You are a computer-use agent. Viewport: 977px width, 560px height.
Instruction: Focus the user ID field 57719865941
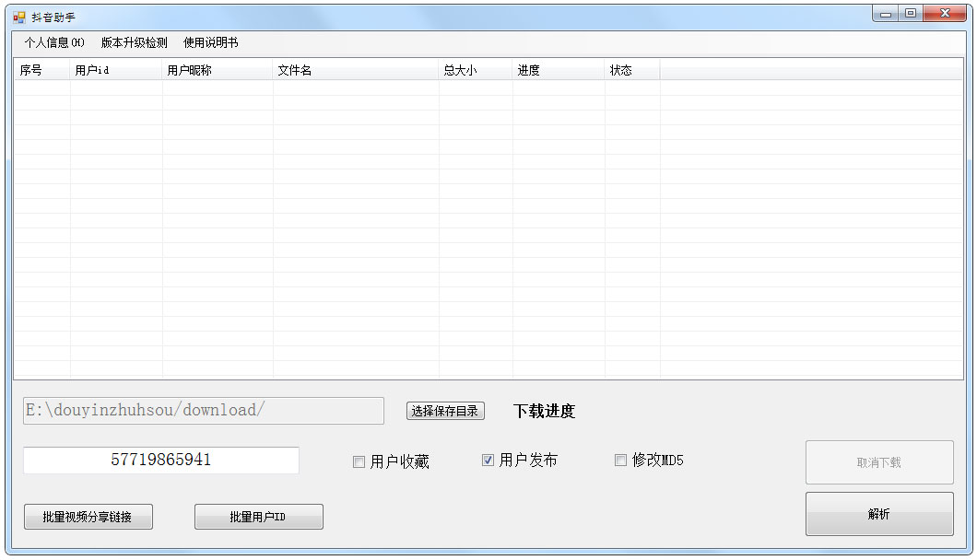pos(160,460)
